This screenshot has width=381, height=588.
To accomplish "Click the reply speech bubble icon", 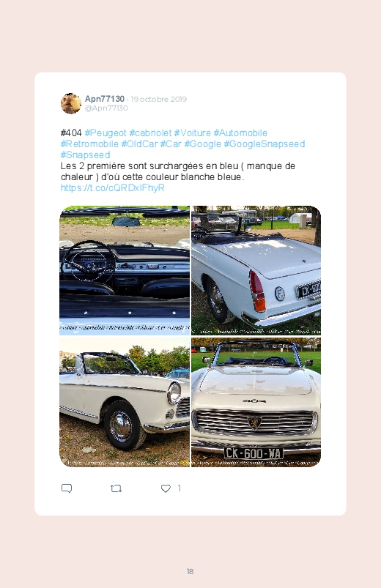I will pyautogui.click(x=67, y=488).
